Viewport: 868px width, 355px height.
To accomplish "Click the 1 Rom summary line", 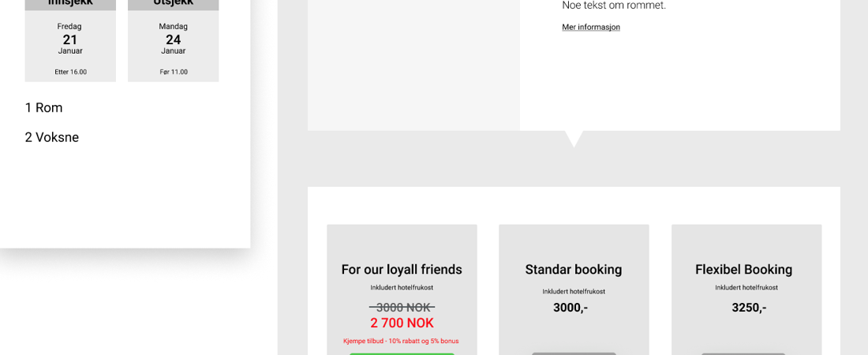I will pyautogui.click(x=43, y=108).
